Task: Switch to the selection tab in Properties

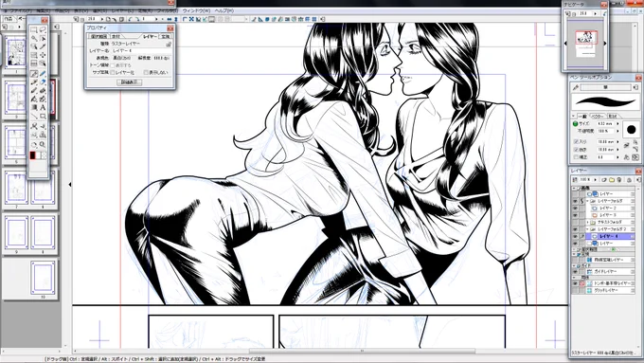Action: tap(98, 36)
